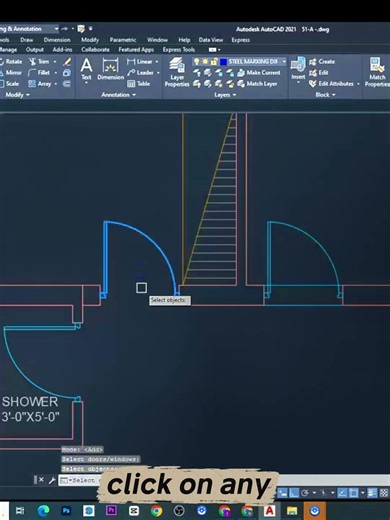Image resolution: width=390 pixels, height=520 pixels.
Task: Expand the Block panel
Action: [325, 95]
